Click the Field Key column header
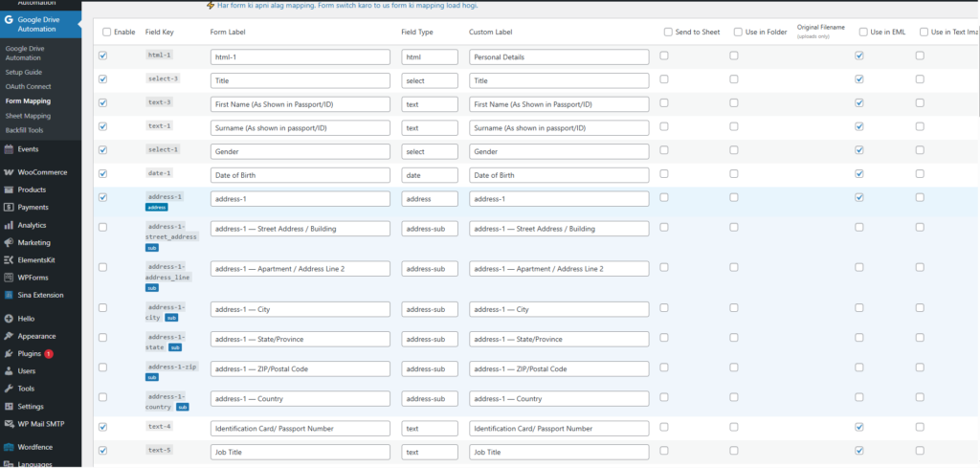The height and width of the screenshot is (468, 980). [160, 32]
